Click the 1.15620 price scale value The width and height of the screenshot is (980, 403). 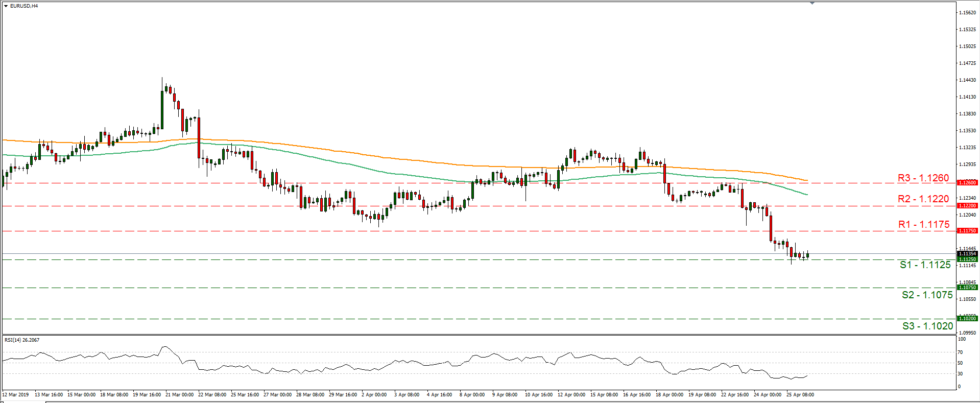967,13
